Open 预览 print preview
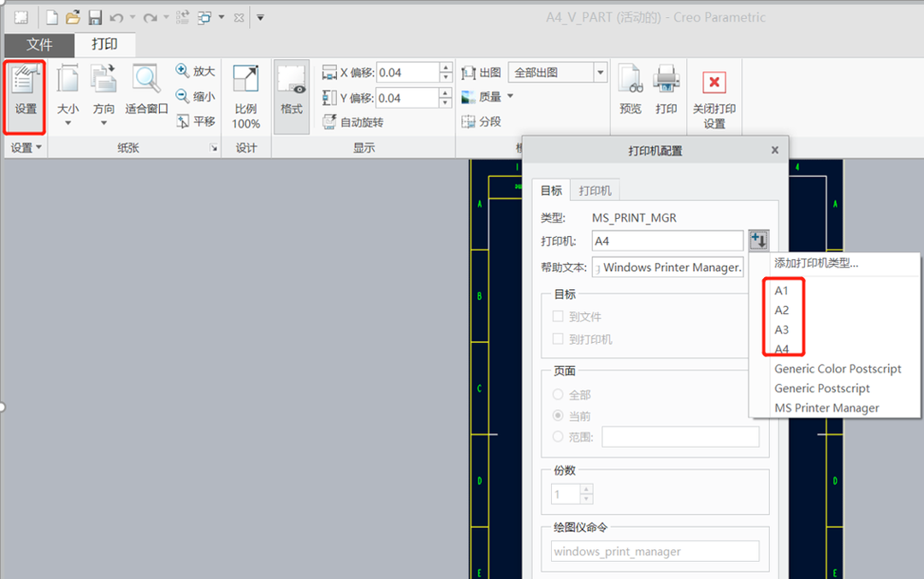This screenshot has width=924, height=579. [630, 90]
